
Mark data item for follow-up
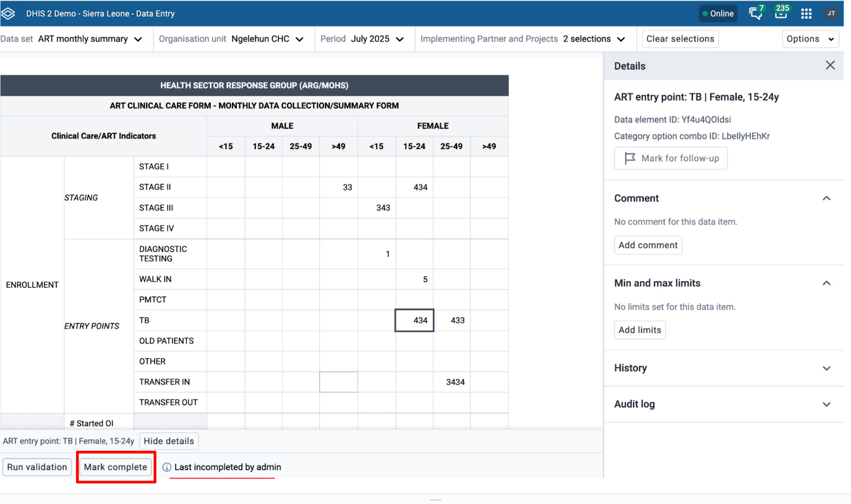(x=670, y=158)
